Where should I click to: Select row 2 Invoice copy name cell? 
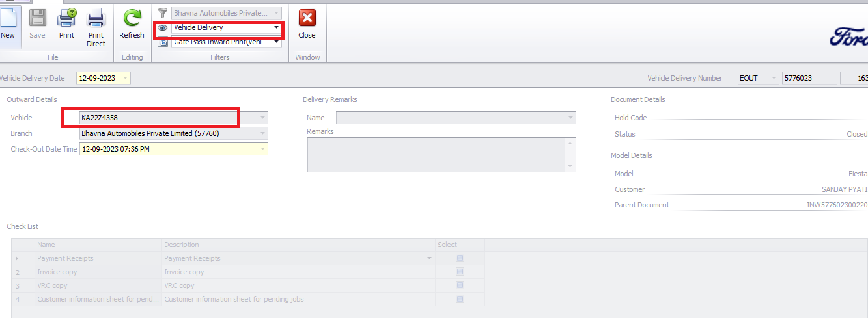coord(98,272)
